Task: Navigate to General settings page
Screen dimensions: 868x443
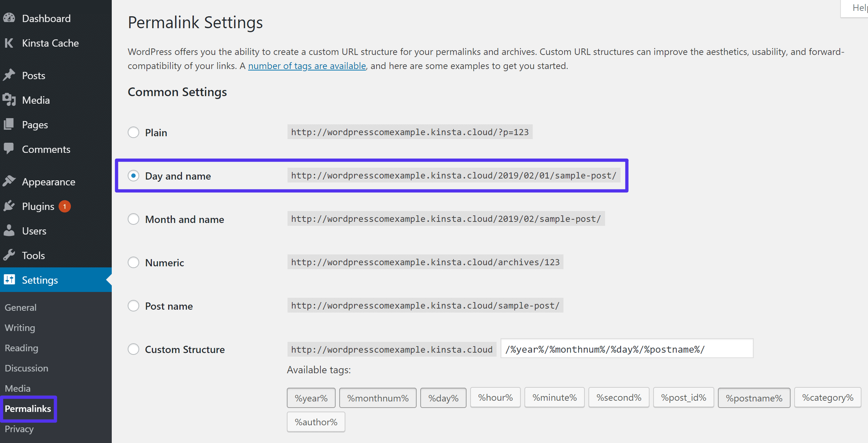Action: tap(20, 307)
